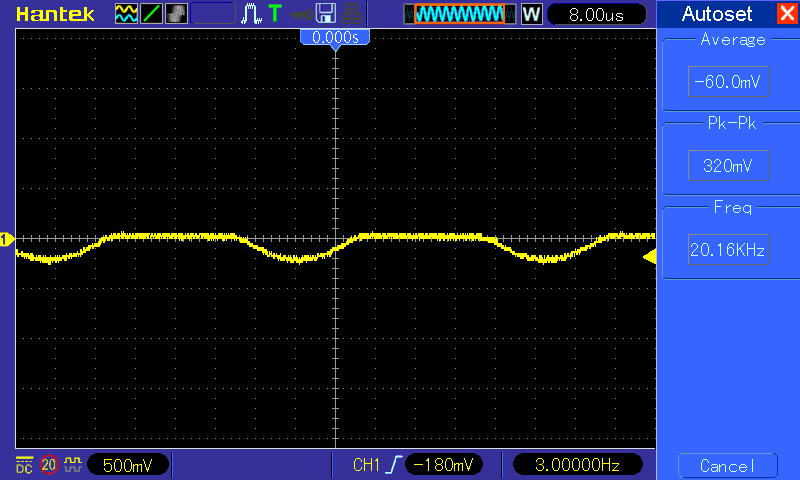Click the pulse trigger icon

click(x=251, y=14)
